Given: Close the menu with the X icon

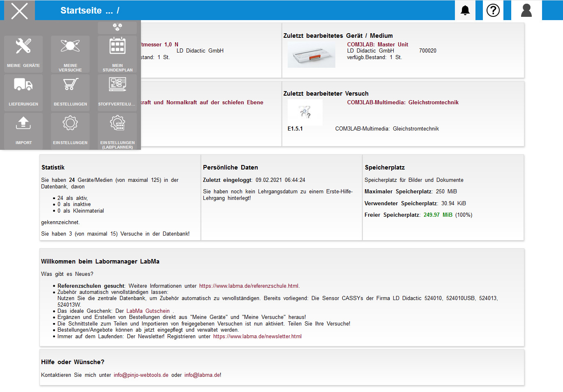Looking at the screenshot, I should tap(19, 11).
